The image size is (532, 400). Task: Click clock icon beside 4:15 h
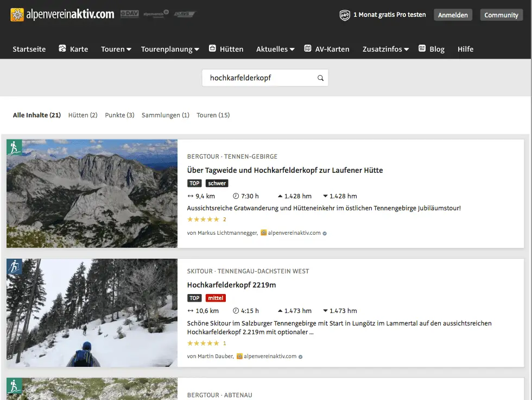pos(236,311)
